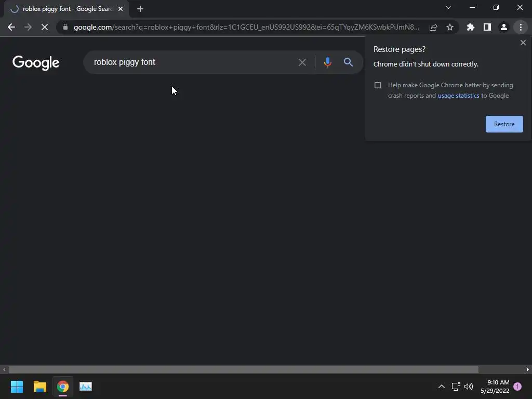Image resolution: width=532 pixels, height=399 pixels.
Task: Click the forward navigation arrow
Action: (28, 27)
